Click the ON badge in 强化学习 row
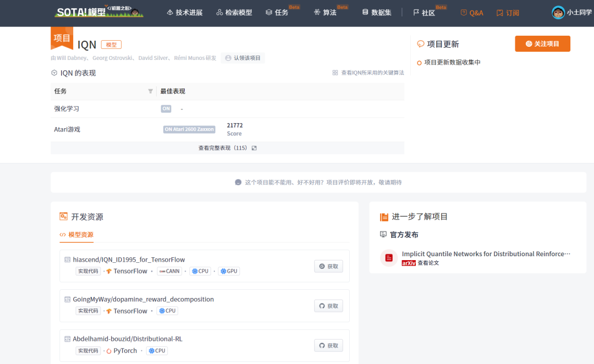The height and width of the screenshot is (364, 594). tap(166, 109)
